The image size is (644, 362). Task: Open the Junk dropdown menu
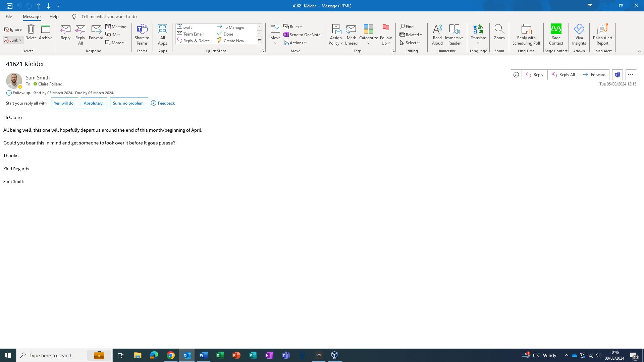[13, 40]
